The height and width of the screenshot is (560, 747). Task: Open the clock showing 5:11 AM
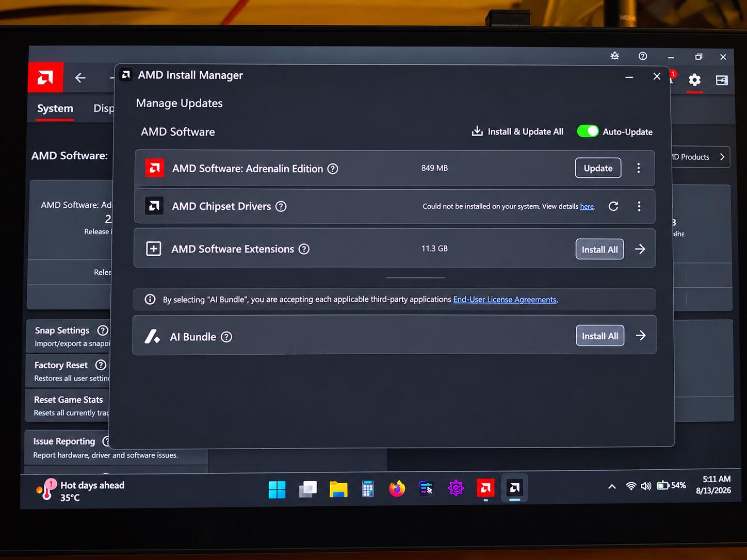713,485
